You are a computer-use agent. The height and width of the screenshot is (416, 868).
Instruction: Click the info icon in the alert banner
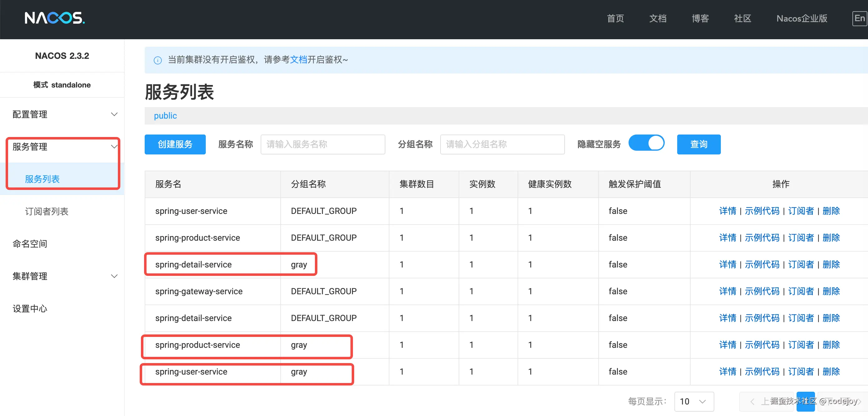tap(157, 60)
